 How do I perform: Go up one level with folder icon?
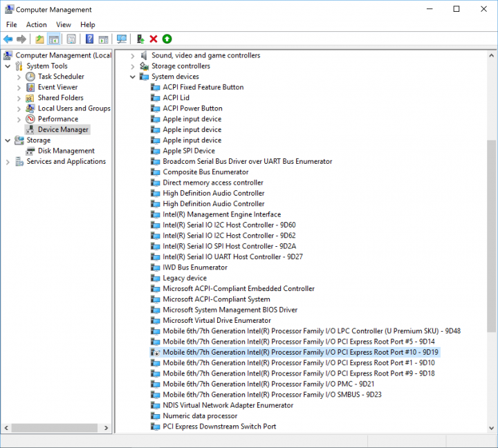click(39, 39)
